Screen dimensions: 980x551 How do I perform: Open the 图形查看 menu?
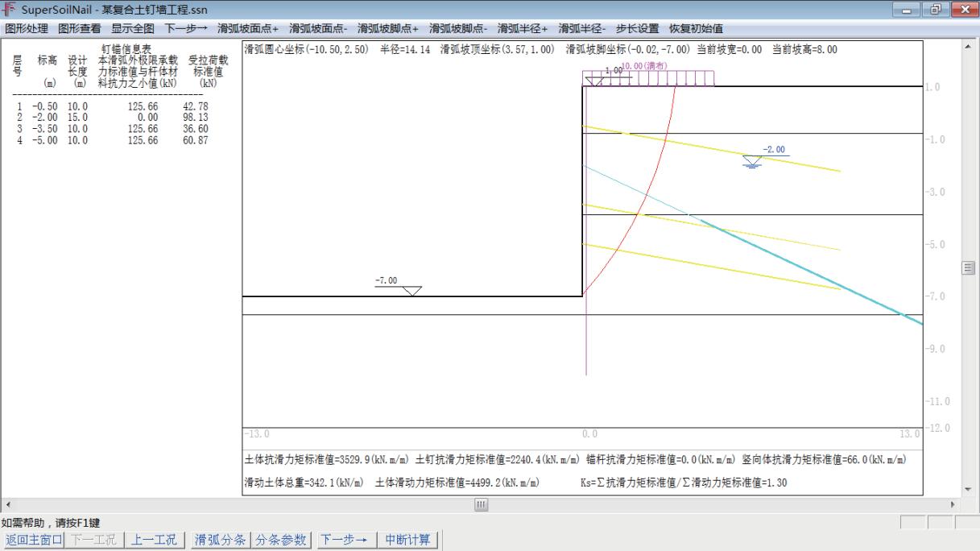click(80, 28)
